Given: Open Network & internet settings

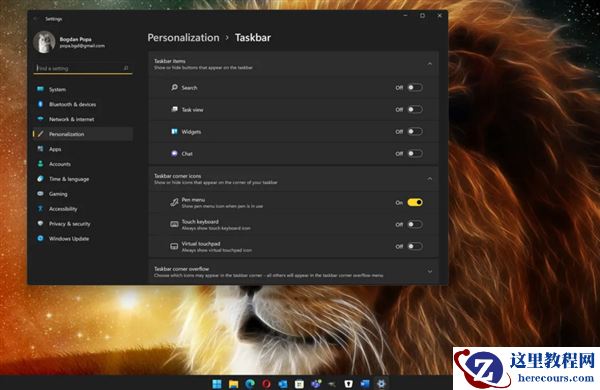Looking at the screenshot, I should (x=83, y=119).
